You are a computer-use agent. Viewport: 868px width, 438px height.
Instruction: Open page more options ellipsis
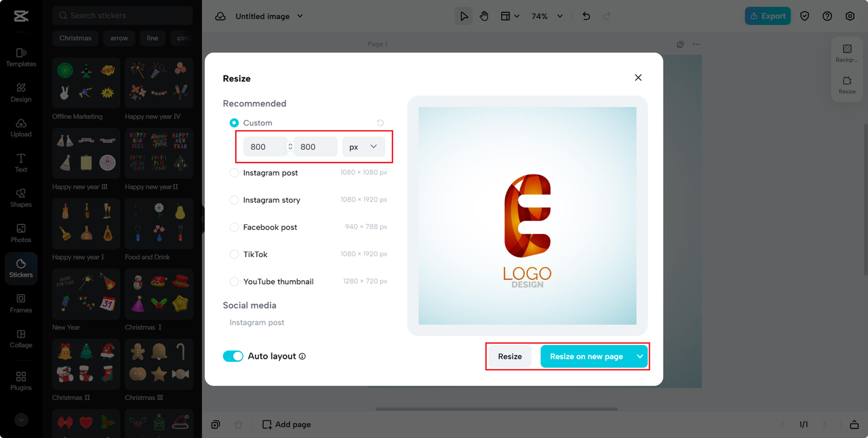(x=696, y=45)
